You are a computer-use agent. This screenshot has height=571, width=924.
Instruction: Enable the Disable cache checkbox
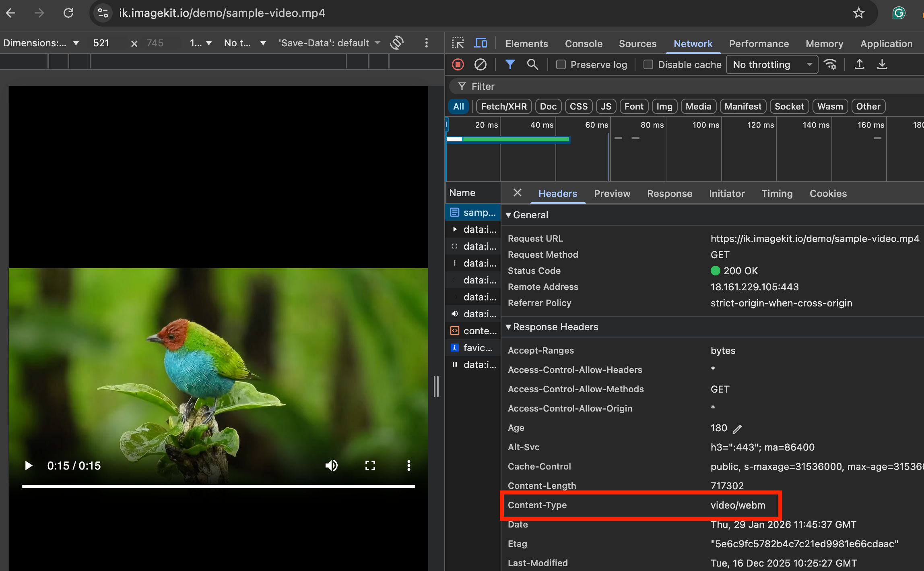tap(648, 64)
